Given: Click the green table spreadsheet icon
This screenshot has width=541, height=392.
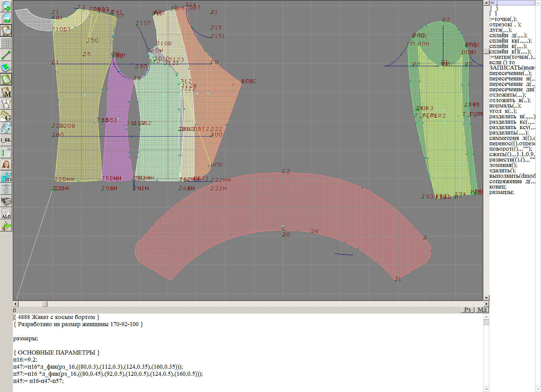Looking at the screenshot, I should pos(6,152).
